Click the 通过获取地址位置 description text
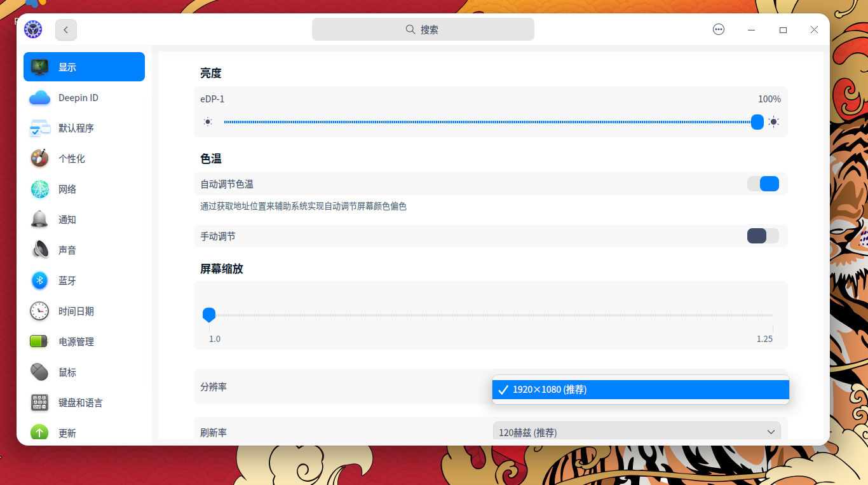The width and height of the screenshot is (868, 485). click(303, 206)
